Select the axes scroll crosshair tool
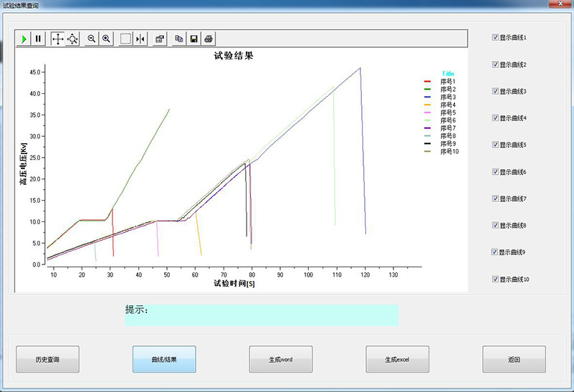This screenshot has height=392, width=574. [x=58, y=39]
